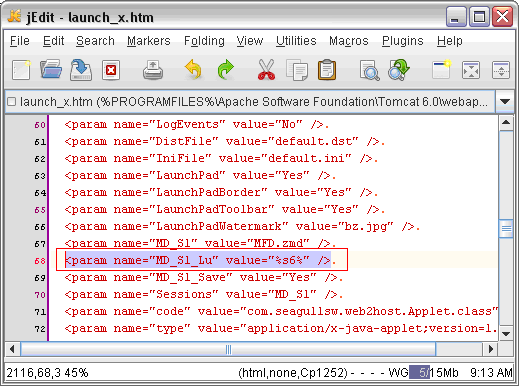
Task: Click the vertical scrollbar thumb
Action: pos(506,228)
